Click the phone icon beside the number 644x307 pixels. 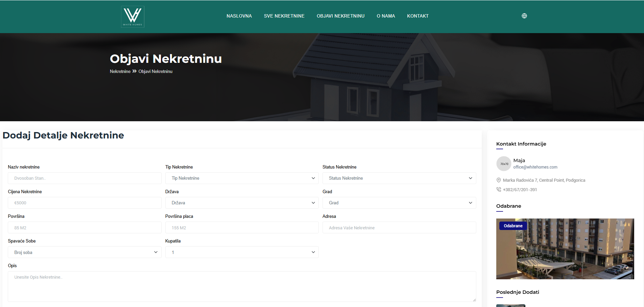tap(499, 189)
